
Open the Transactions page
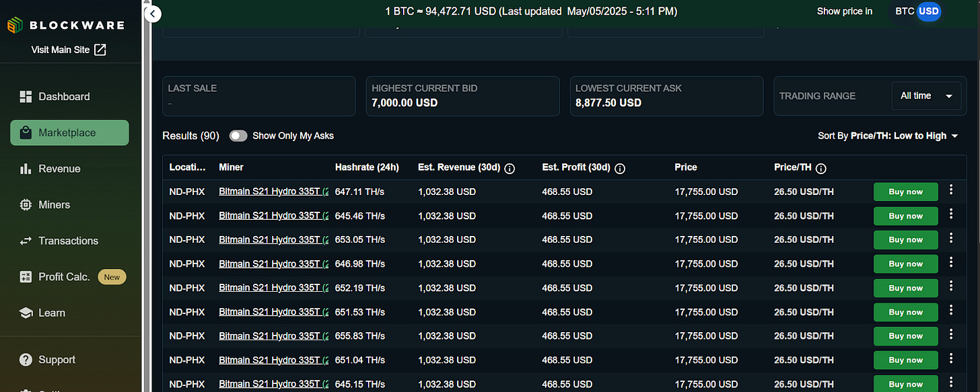pyautogui.click(x=69, y=241)
